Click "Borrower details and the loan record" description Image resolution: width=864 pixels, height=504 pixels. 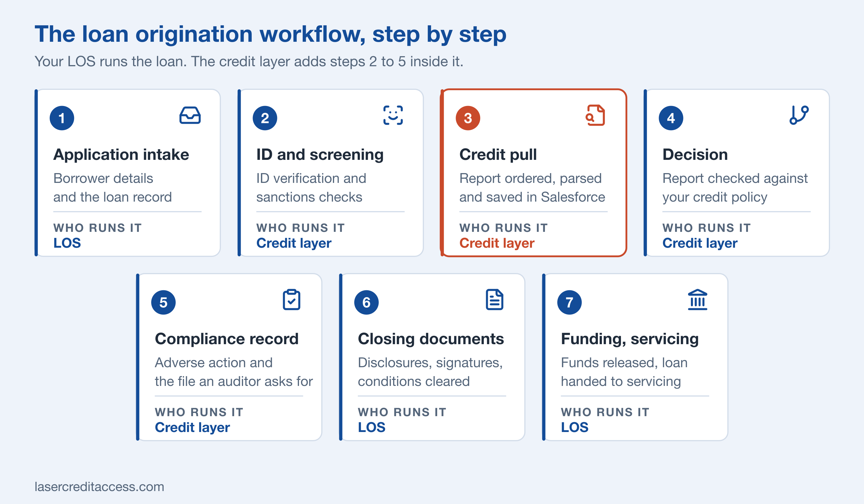[x=112, y=187]
